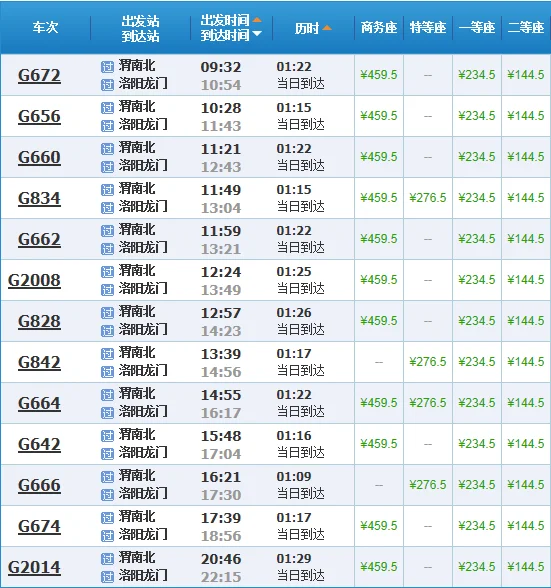Viewport: 551px width, 588px height.
Task: Click 过 icon beside 洛阳龙门 in G642 row
Action: [107, 454]
